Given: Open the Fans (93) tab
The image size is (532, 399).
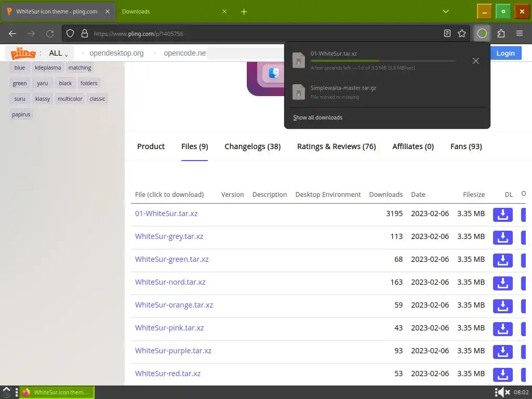Looking at the screenshot, I should click(466, 146).
